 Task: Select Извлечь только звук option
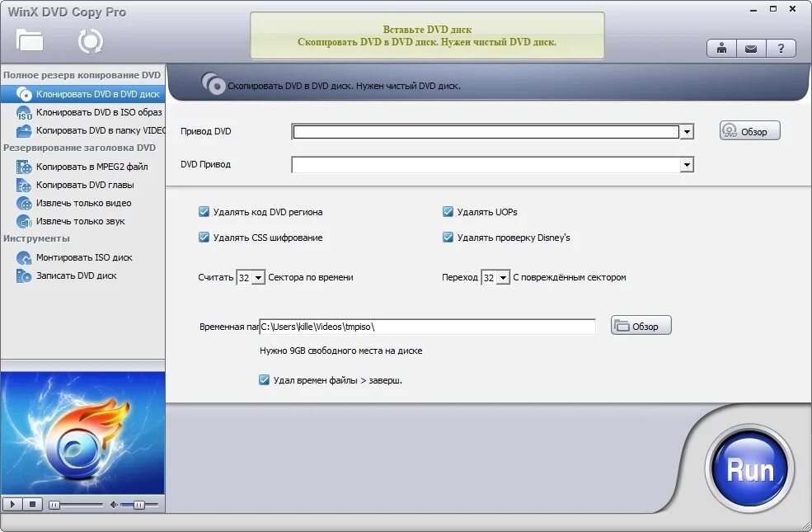tap(83, 221)
